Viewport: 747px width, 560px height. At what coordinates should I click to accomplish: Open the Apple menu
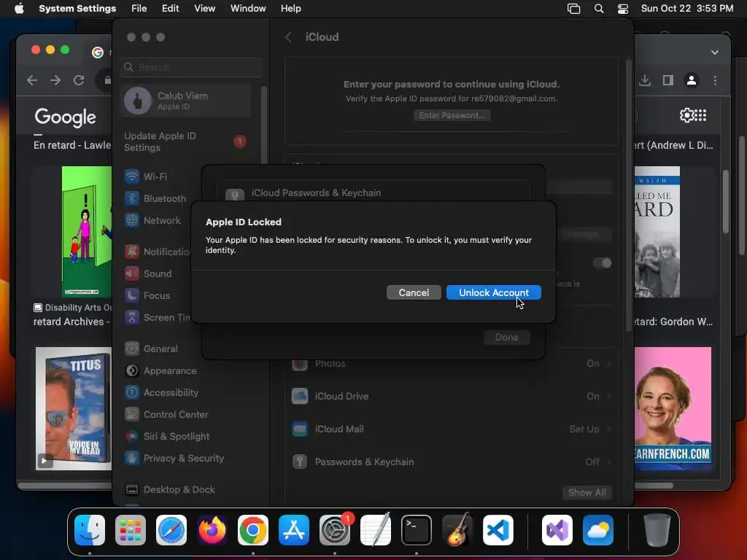pos(19,9)
